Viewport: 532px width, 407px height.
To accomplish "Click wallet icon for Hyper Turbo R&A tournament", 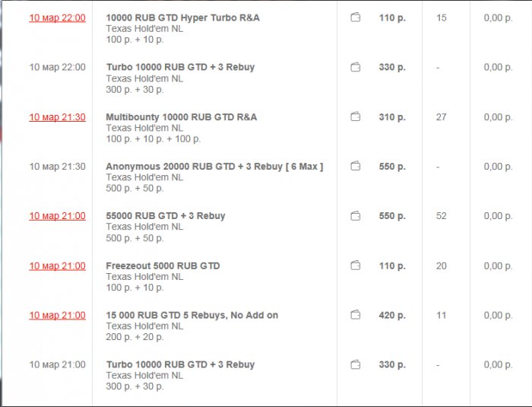I will pos(355,17).
